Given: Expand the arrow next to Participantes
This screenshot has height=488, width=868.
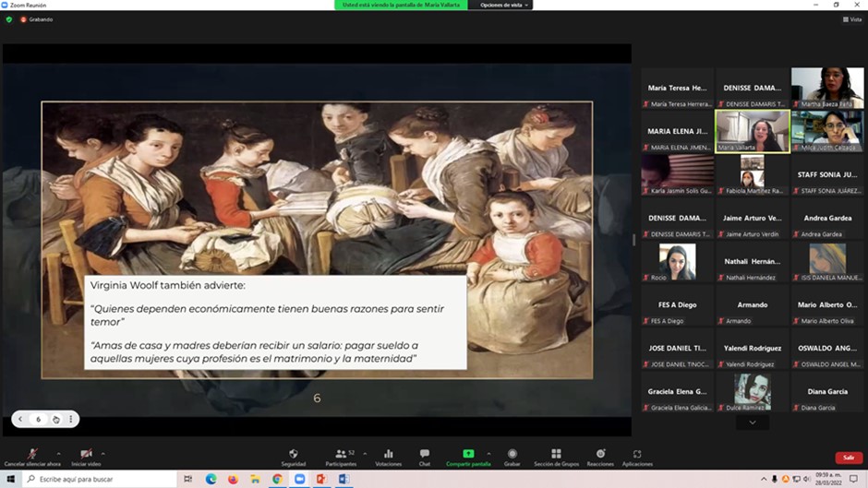Looking at the screenshot, I should coord(365,454).
